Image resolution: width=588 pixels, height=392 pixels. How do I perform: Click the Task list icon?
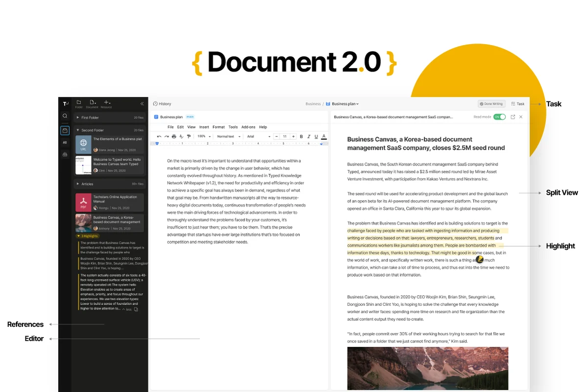pos(513,104)
